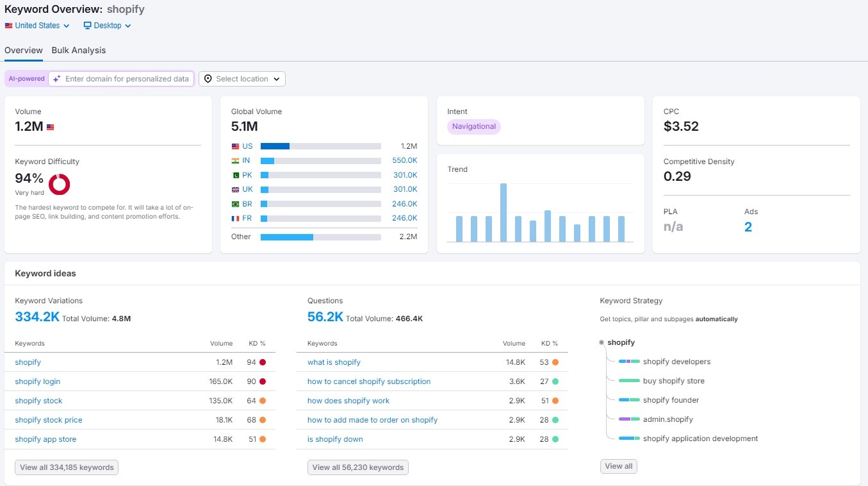This screenshot has width=868, height=486.
Task: Open how to add made to order on shopify
Action: pos(373,420)
